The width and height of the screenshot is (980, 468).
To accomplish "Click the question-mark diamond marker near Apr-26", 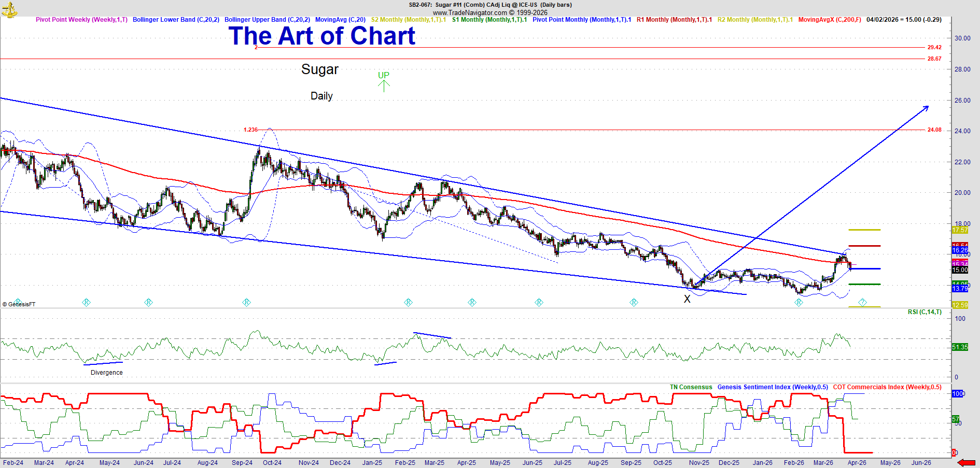I will [862, 302].
